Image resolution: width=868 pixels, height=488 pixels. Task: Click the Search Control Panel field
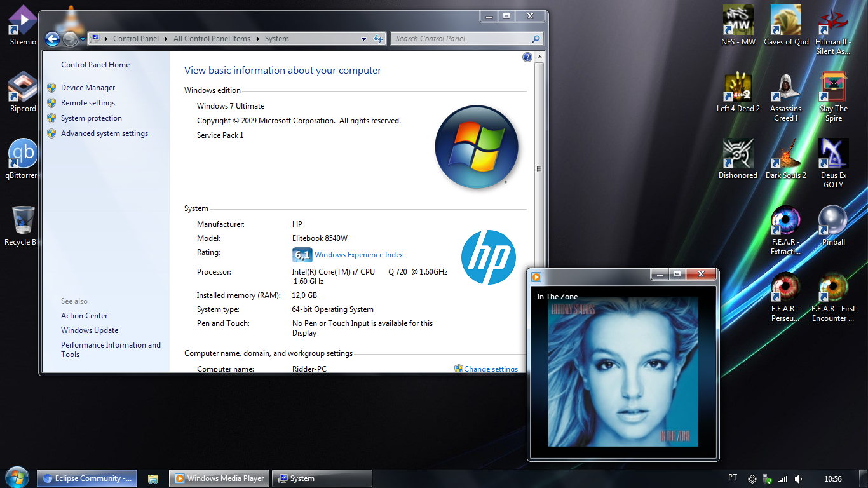tap(461, 39)
